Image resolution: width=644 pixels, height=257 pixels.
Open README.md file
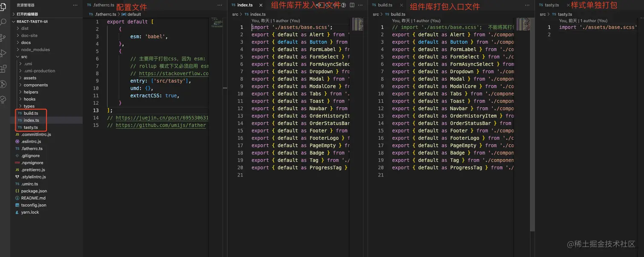pos(46,198)
